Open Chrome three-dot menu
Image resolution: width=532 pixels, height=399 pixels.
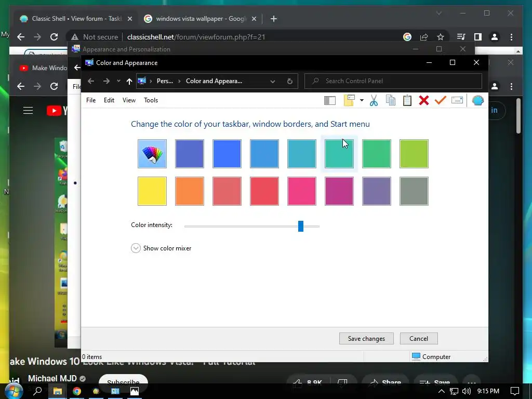coord(511,37)
